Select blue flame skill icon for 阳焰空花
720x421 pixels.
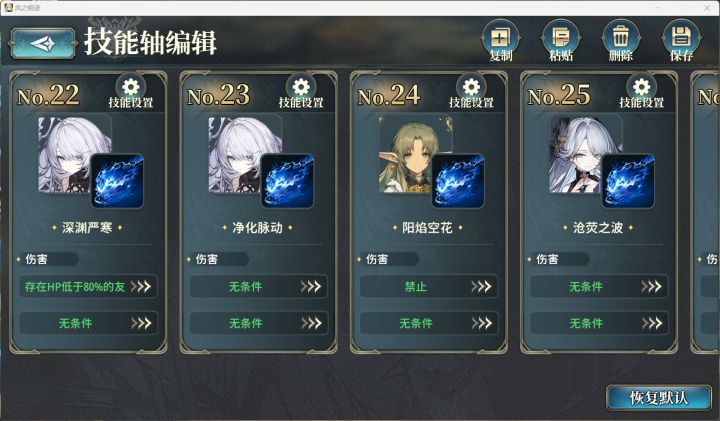[458, 181]
